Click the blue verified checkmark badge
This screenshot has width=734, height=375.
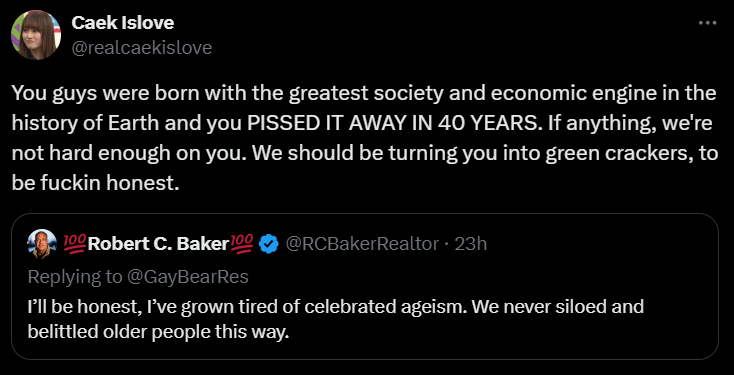pos(269,243)
